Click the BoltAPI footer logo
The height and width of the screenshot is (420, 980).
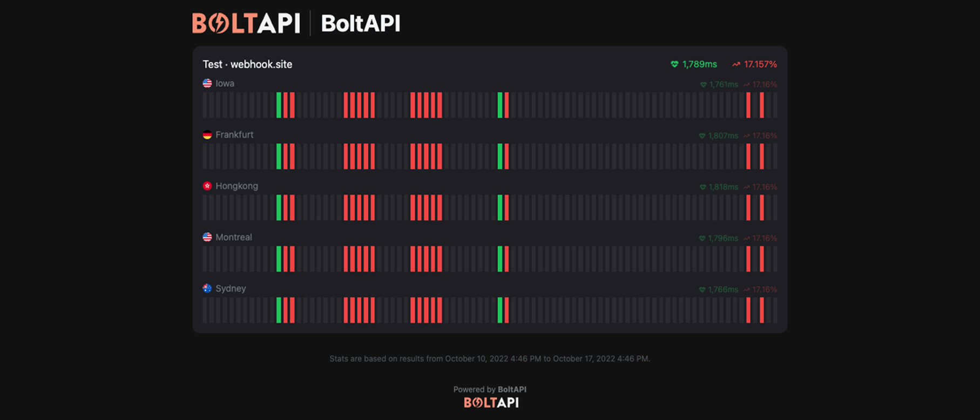pyautogui.click(x=490, y=403)
